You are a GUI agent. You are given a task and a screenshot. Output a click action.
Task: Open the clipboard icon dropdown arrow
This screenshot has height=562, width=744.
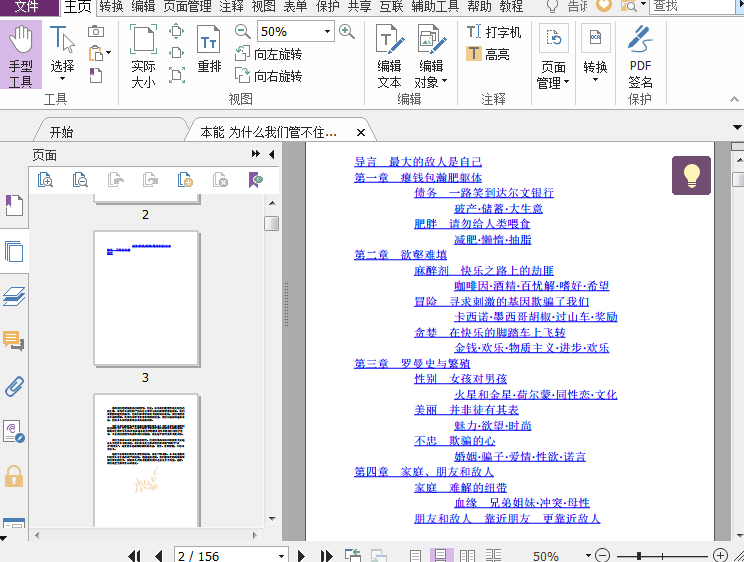pos(109,53)
